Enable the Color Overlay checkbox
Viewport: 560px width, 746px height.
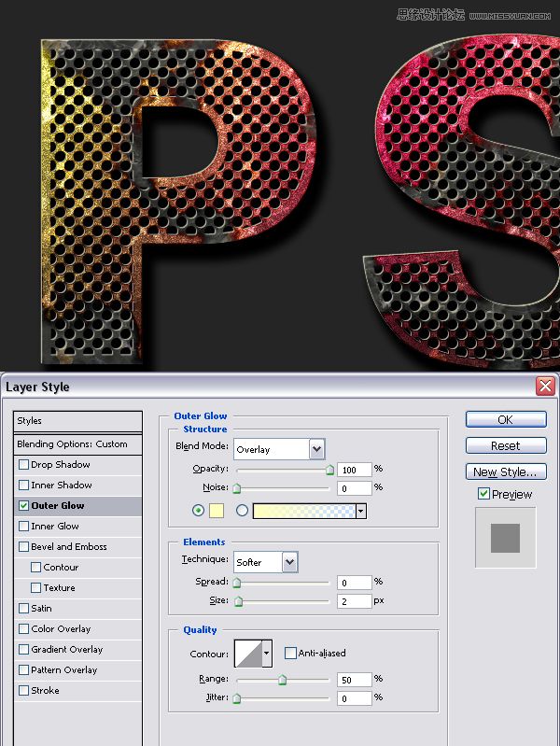click(23, 628)
